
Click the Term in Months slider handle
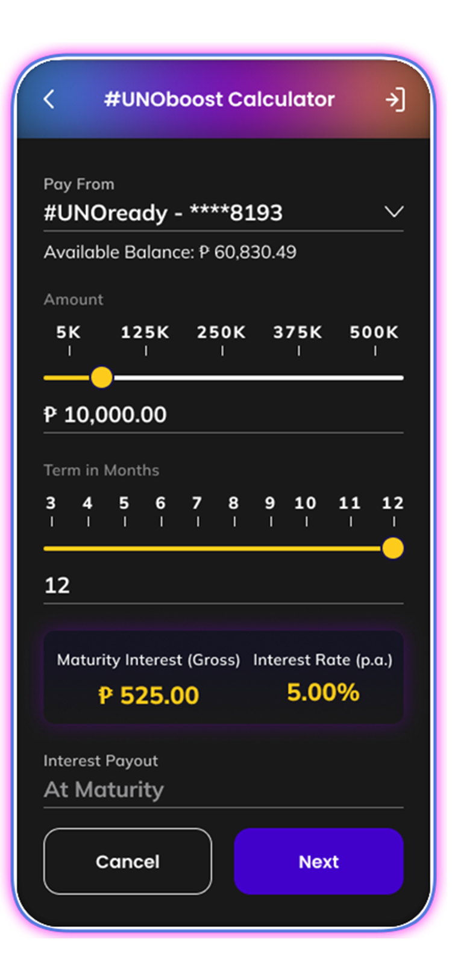(393, 548)
